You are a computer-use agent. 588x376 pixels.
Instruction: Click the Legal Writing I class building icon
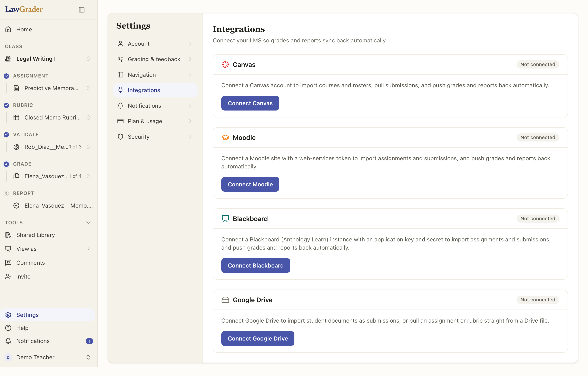tap(8, 59)
